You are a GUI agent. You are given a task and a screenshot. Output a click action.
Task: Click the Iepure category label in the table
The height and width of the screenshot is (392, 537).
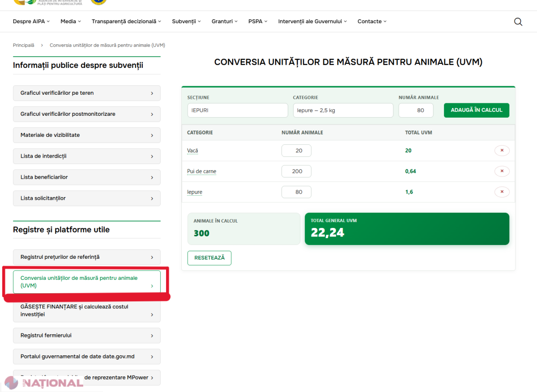pos(195,192)
